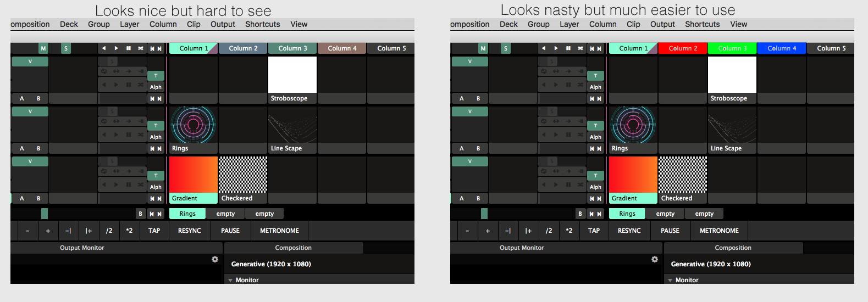Click the TAP tempo button in the left screenshot
Viewport: 868px width, 302px height.
point(154,231)
